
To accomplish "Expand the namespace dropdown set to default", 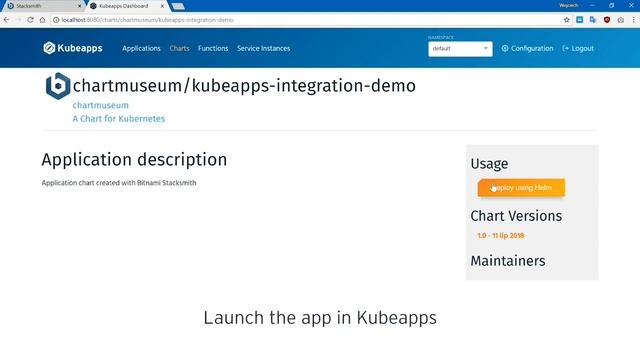I will [x=460, y=49].
